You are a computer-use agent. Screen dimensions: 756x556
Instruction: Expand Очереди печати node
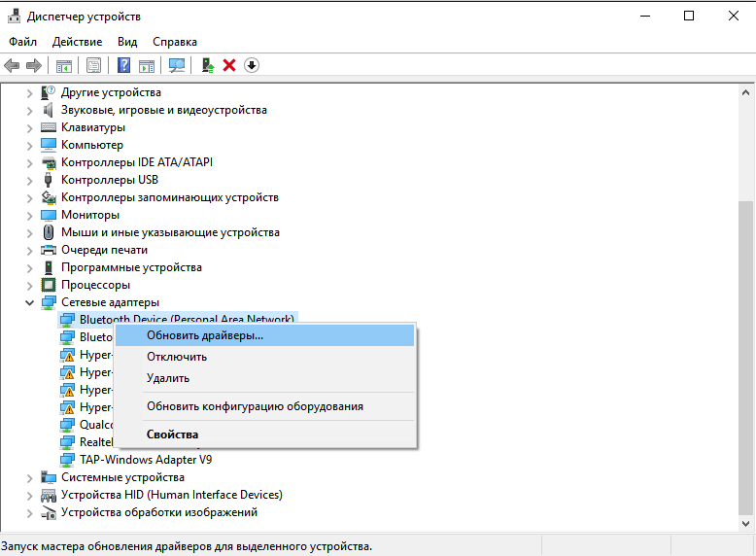(x=30, y=250)
